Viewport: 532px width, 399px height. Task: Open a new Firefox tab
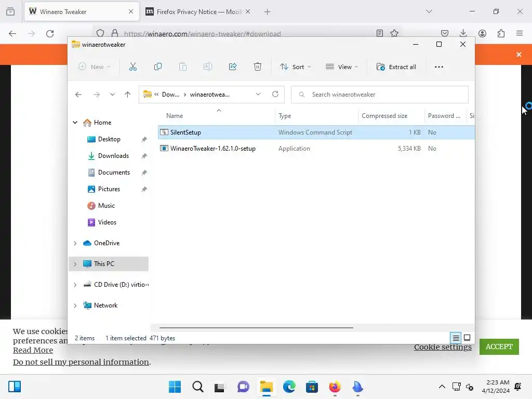point(268,12)
